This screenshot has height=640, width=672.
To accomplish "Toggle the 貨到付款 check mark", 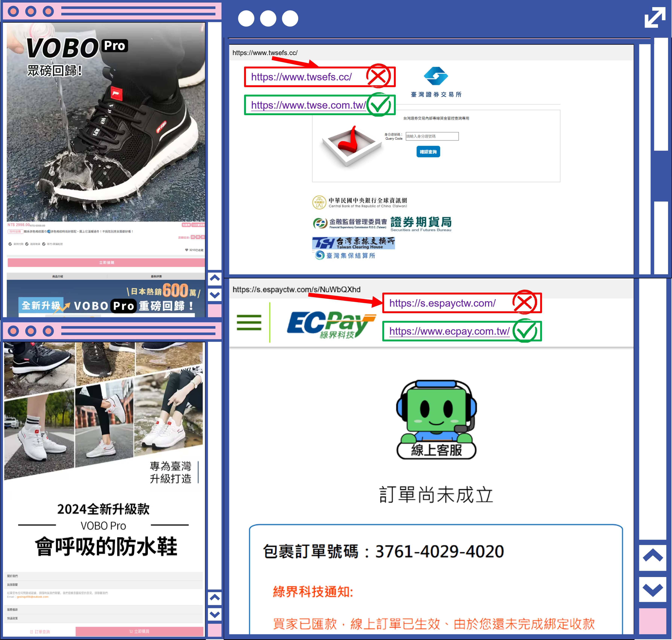I will [10, 244].
